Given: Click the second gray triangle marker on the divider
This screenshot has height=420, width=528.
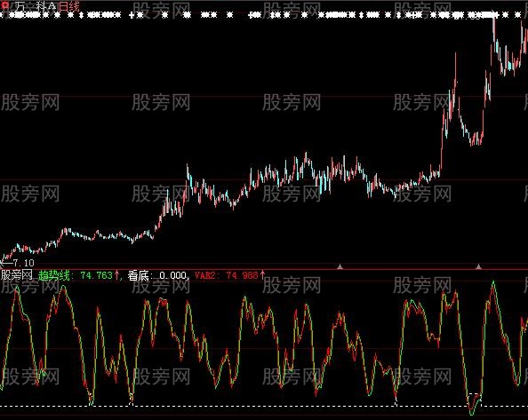Looking at the screenshot, I should [478, 266].
